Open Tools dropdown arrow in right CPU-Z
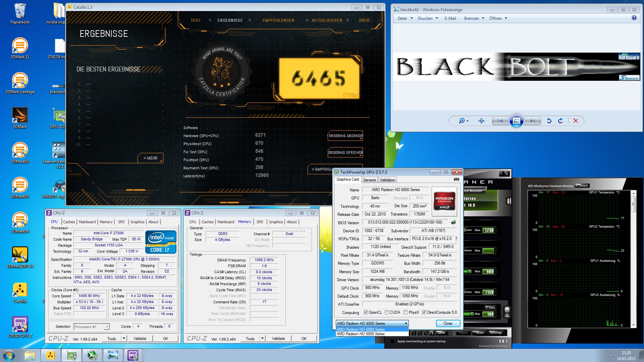 (262, 339)
